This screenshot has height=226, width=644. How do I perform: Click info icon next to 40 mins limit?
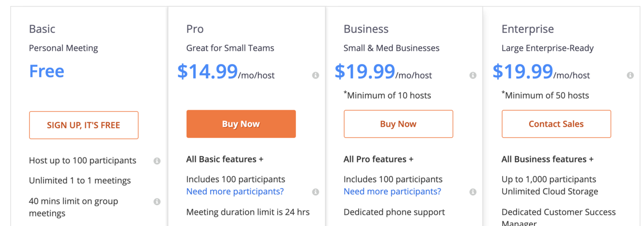(157, 201)
